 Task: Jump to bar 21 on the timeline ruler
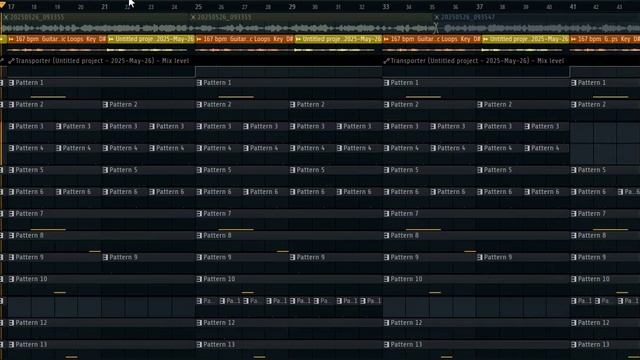click(x=104, y=7)
